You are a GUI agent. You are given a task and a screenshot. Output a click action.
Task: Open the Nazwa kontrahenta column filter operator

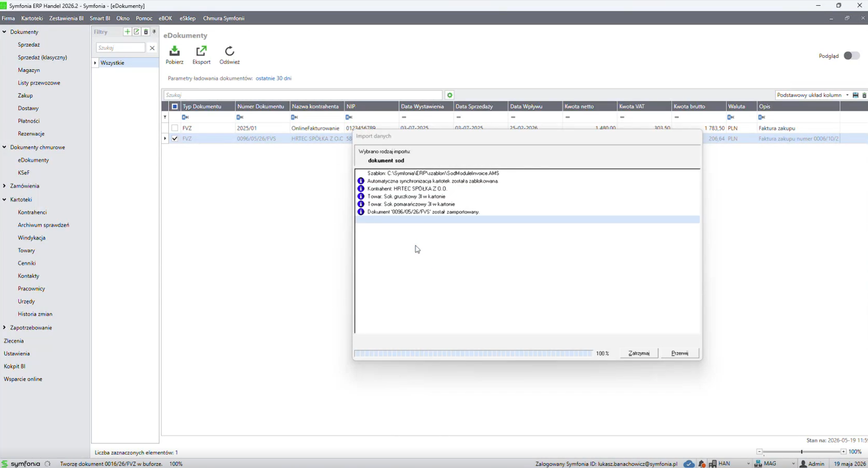(x=295, y=117)
